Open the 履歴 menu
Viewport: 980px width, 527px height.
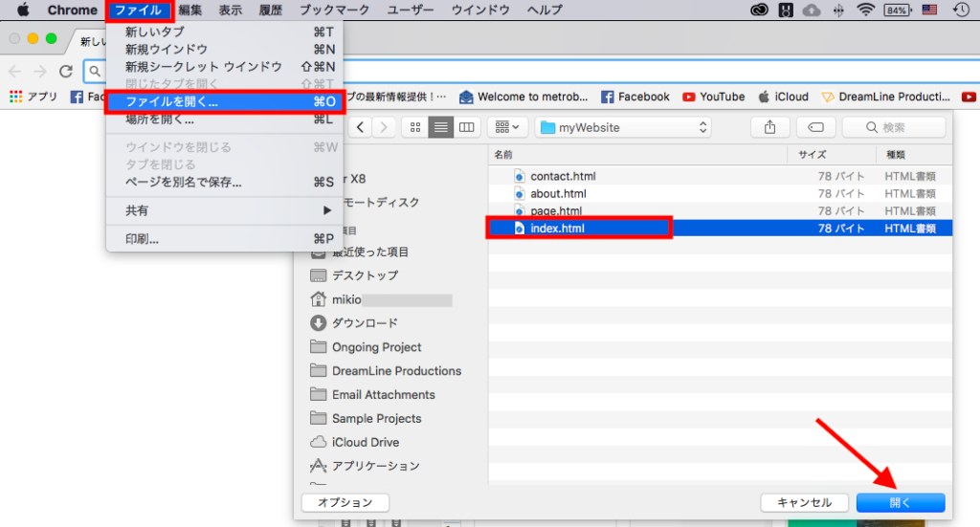click(271, 10)
